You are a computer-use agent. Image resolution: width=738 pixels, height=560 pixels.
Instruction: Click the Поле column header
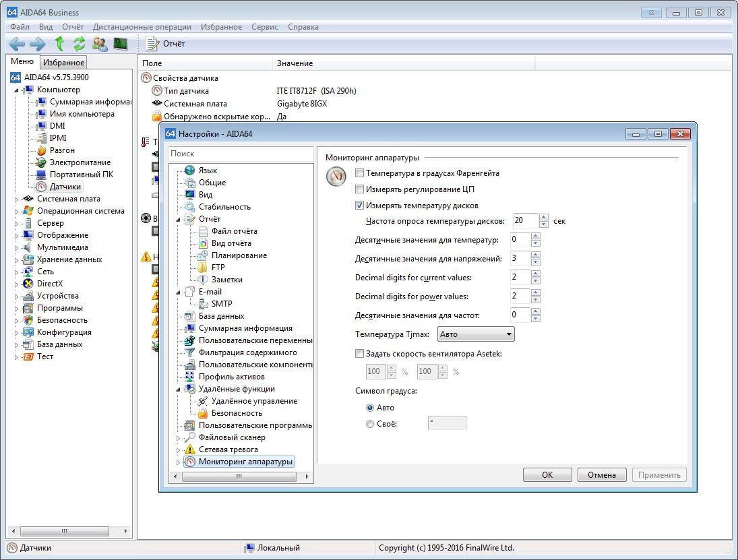click(205, 63)
